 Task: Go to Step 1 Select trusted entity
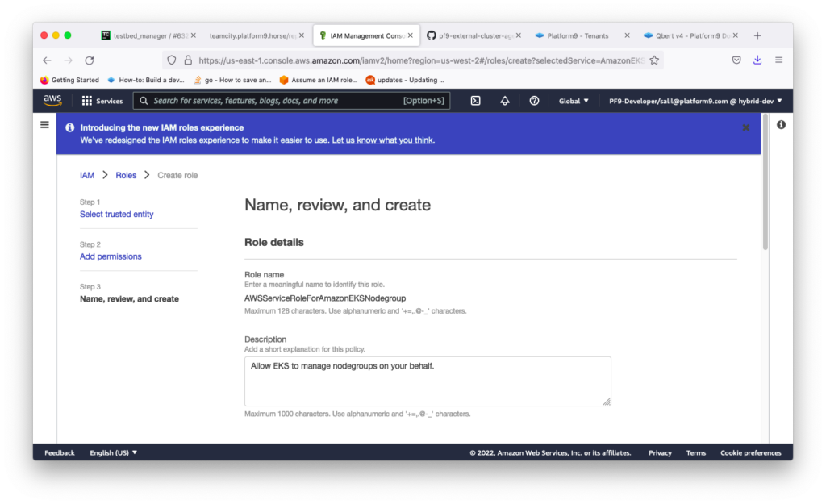[x=116, y=214]
